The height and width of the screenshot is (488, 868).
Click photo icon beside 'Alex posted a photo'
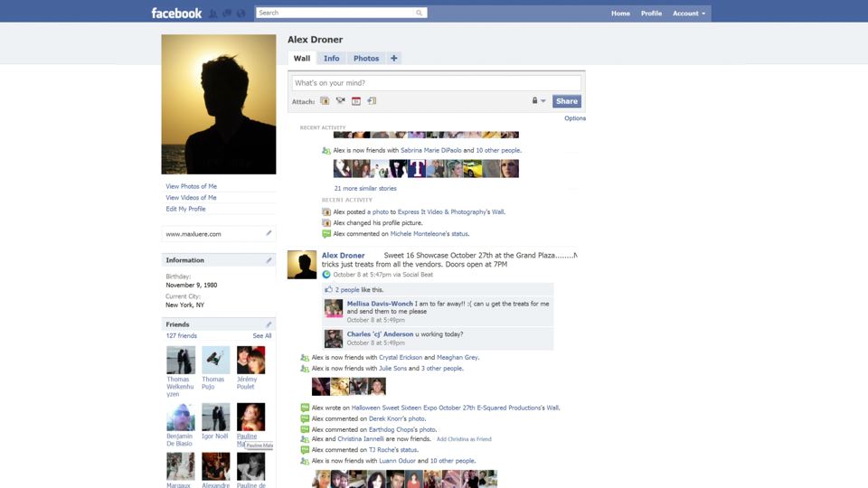click(326, 211)
